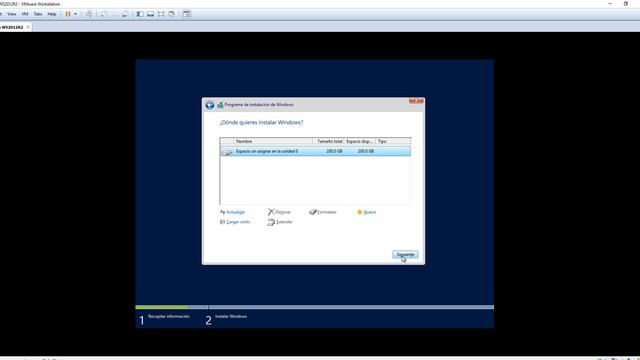Screen dimensions: 640x360
Task: Go back using the installer's back arrow
Action: tap(210, 105)
